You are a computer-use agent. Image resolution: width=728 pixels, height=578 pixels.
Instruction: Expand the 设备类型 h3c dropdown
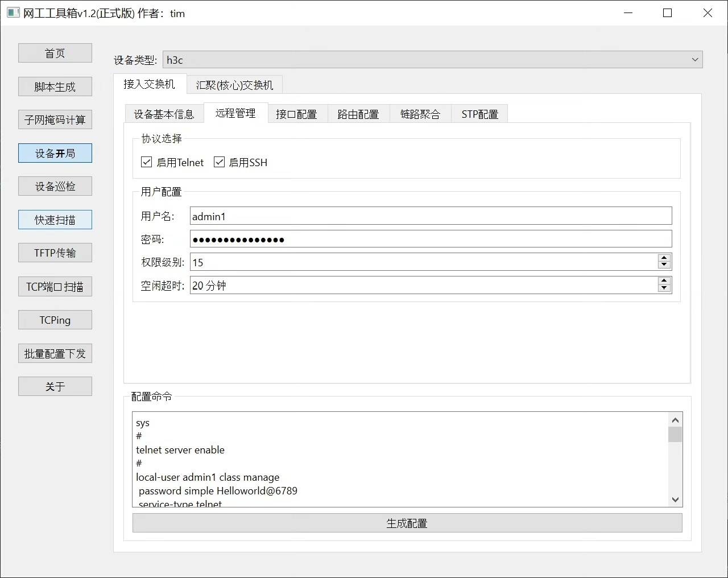point(694,60)
